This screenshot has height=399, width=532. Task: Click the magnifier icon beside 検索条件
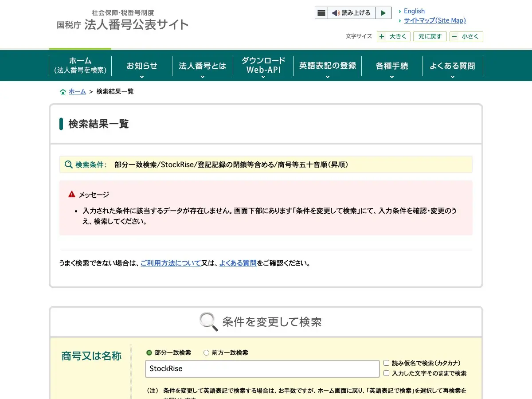(x=69, y=164)
